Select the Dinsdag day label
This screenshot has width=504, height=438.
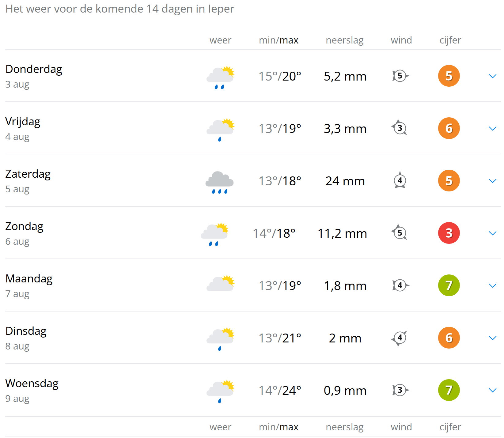26,331
